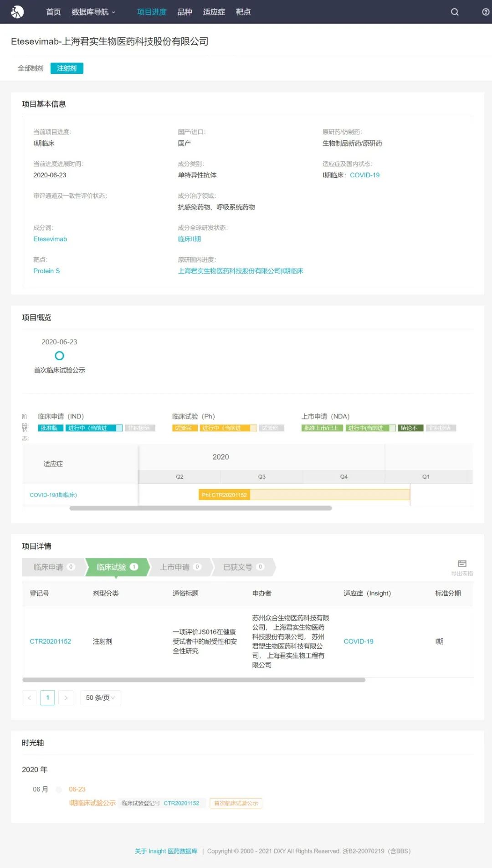492x868 pixels.
Task: Click the 一项评价JS016在健康受试者 title cell
Action: (205, 641)
